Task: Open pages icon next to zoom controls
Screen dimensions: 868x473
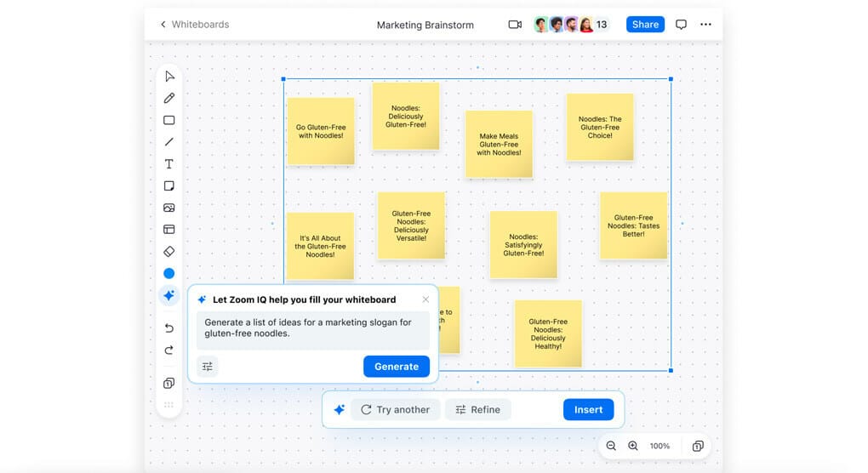Action: click(x=698, y=446)
